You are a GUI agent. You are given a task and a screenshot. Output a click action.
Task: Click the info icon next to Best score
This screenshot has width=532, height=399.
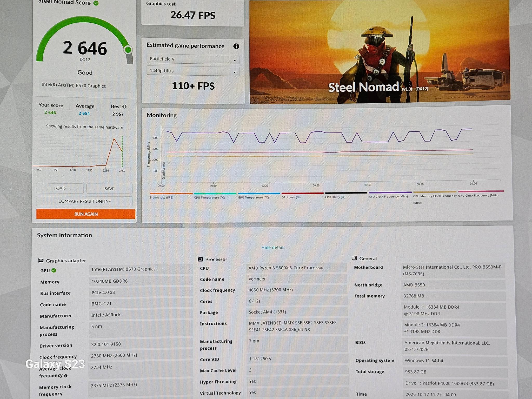(x=124, y=107)
